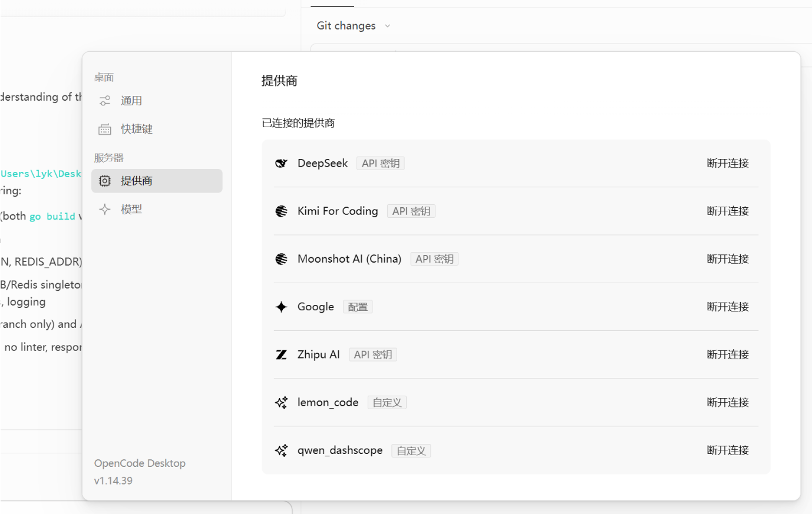The width and height of the screenshot is (812, 514).
Task: Click the Moonshot AI (China) provider name
Action: tap(349, 259)
